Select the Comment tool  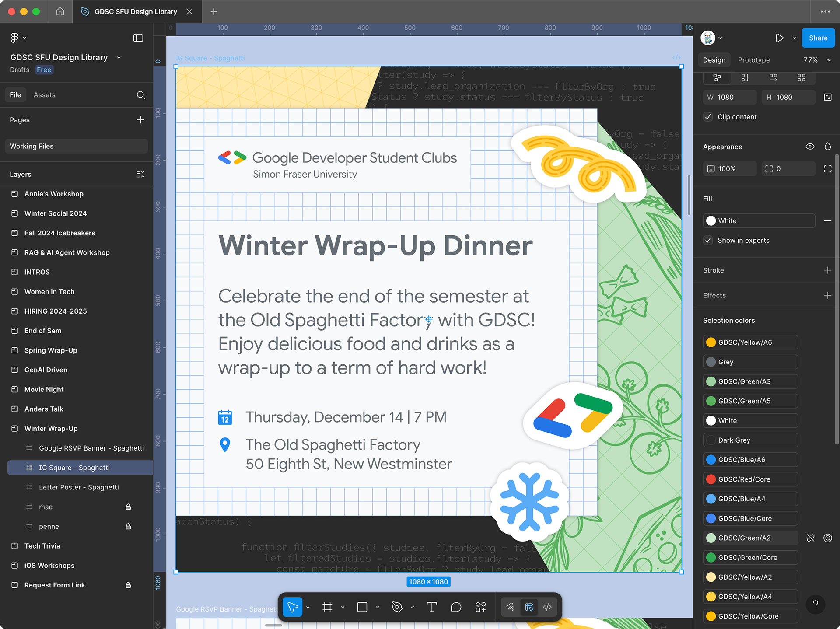[456, 607]
